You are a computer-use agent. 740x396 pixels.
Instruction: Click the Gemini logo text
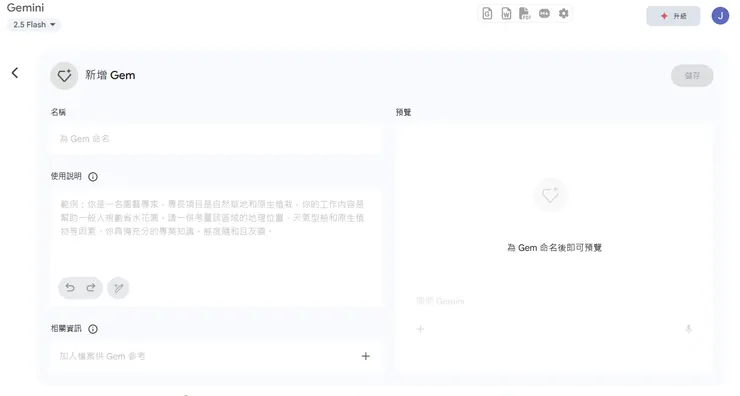pos(25,8)
